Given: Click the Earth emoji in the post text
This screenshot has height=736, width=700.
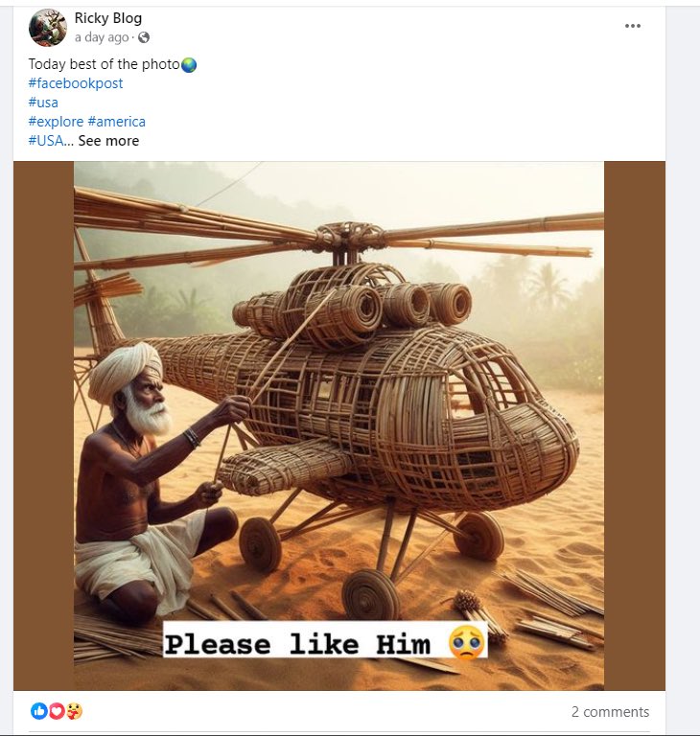Looking at the screenshot, I should tap(189, 65).
